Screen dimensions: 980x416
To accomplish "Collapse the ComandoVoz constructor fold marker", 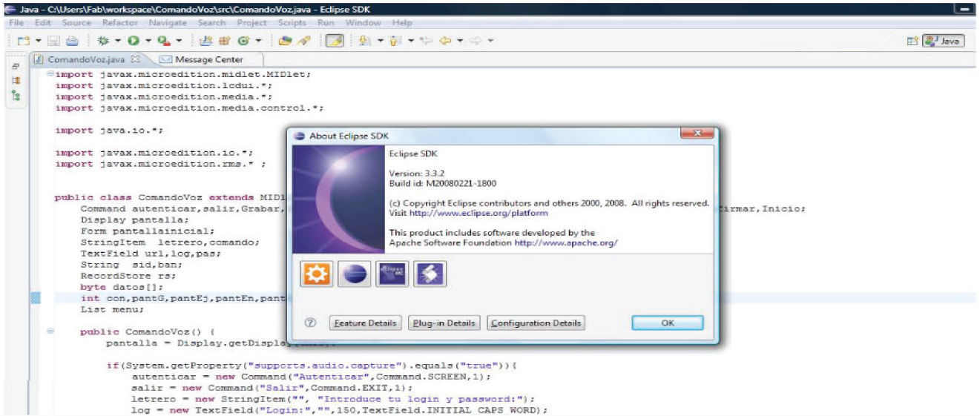I will click(x=50, y=331).
